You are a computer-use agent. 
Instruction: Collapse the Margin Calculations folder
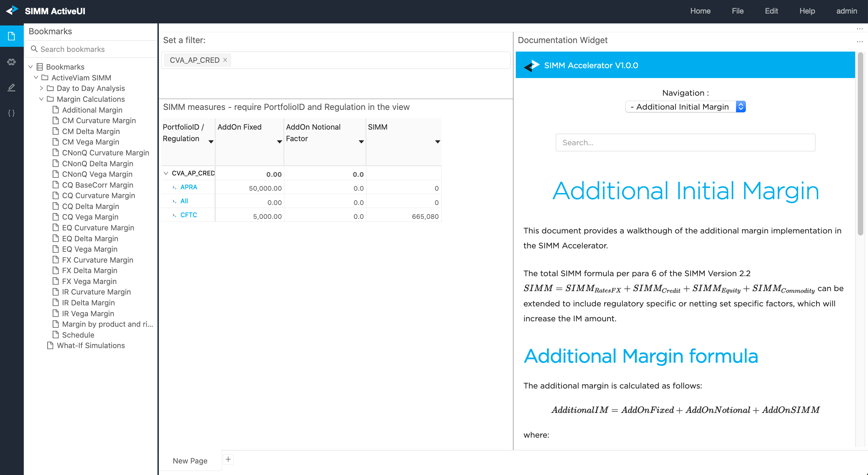[x=41, y=99]
